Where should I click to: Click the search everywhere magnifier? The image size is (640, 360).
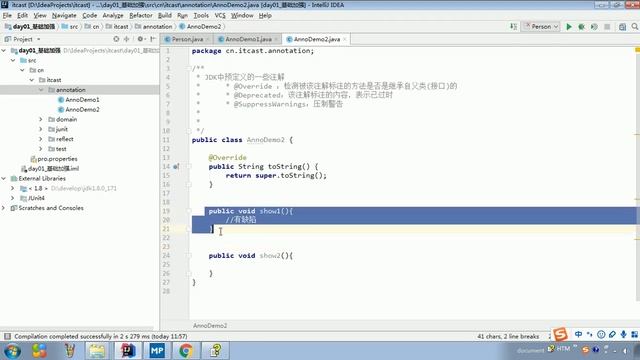click(x=635, y=27)
